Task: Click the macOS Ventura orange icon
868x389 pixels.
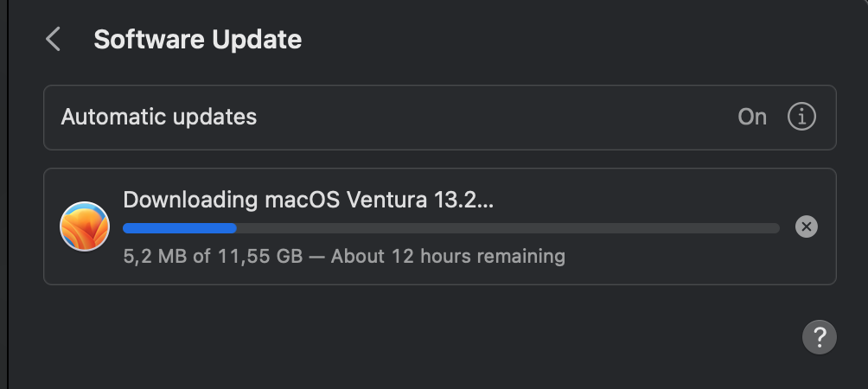Action: 85,226
